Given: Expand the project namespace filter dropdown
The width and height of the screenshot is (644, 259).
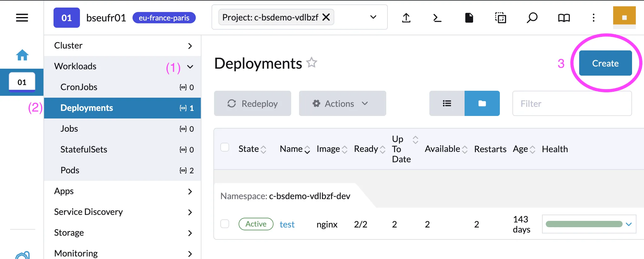Looking at the screenshot, I should (x=373, y=17).
